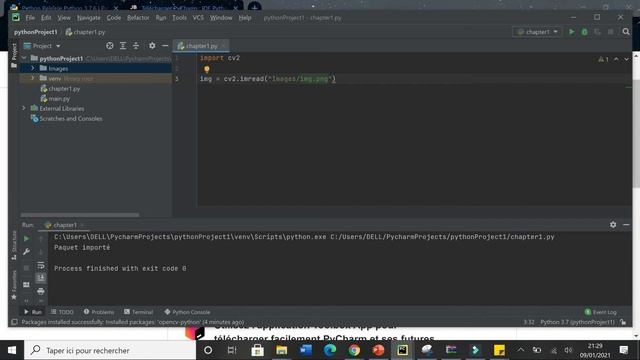Open Chrome from the taskbar
This screenshot has width=640, height=360.
354,350
